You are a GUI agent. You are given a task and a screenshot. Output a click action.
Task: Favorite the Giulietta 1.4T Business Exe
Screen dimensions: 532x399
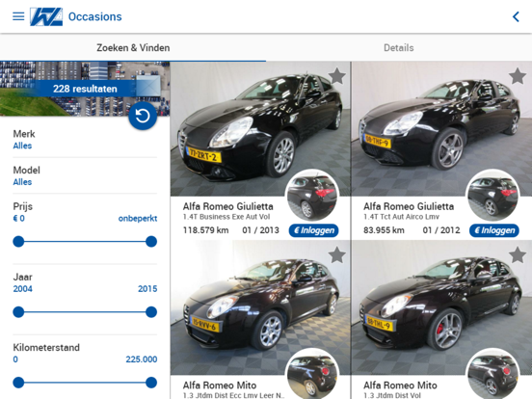tap(337, 76)
